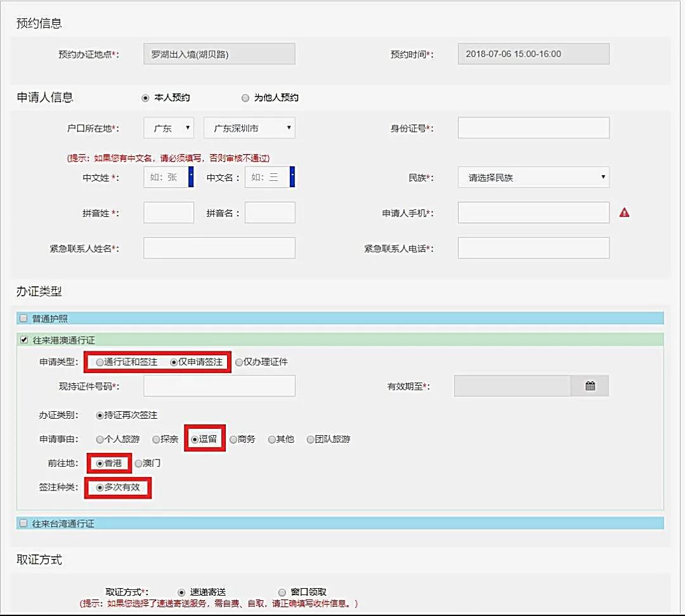
Task: Select 仅办理证件 application type
Action: 239,362
